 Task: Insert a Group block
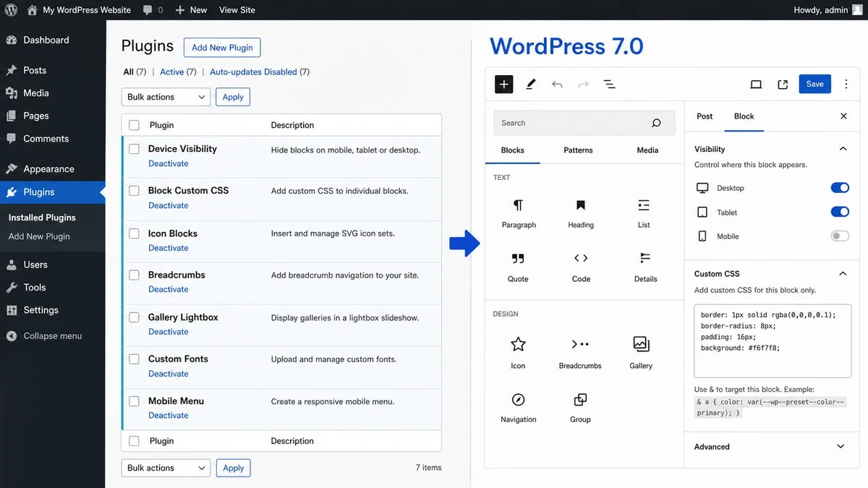[x=580, y=407]
